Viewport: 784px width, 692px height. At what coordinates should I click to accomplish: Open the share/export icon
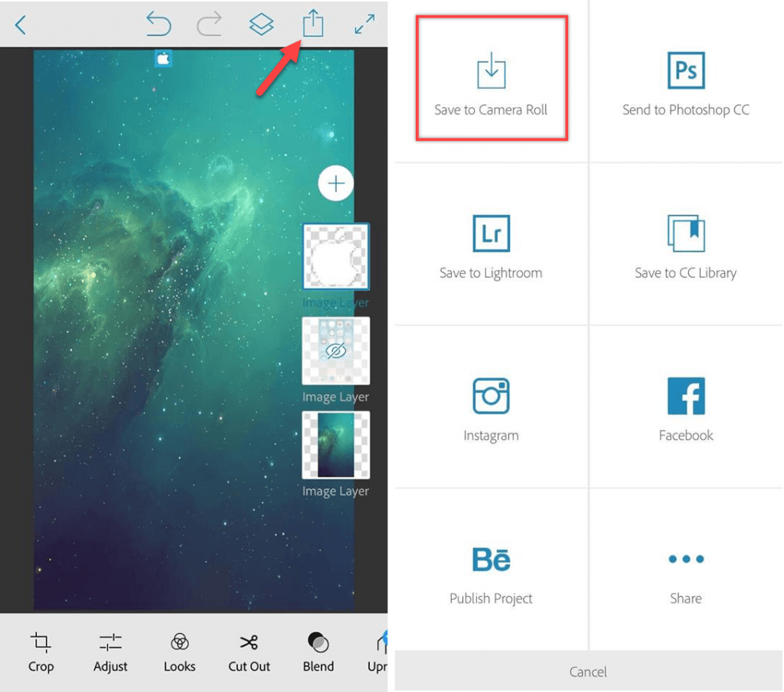point(312,24)
